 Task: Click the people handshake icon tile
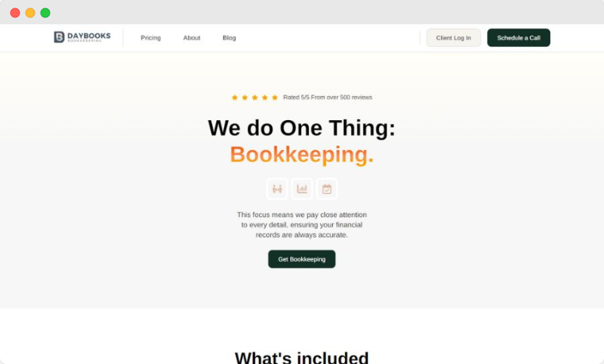(x=277, y=189)
